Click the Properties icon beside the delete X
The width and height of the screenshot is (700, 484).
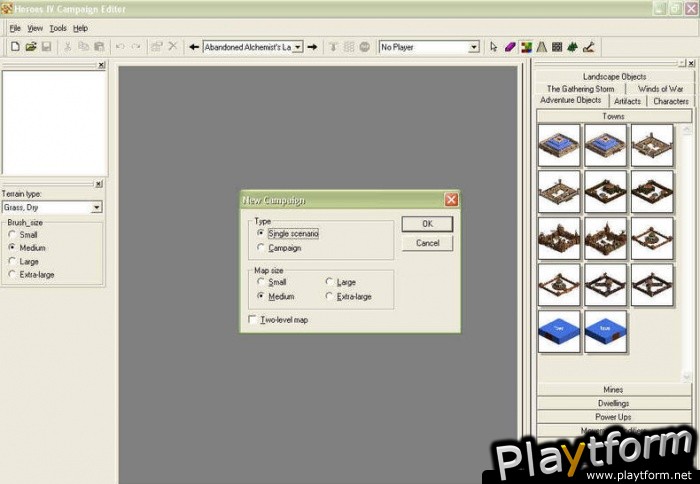(156, 46)
